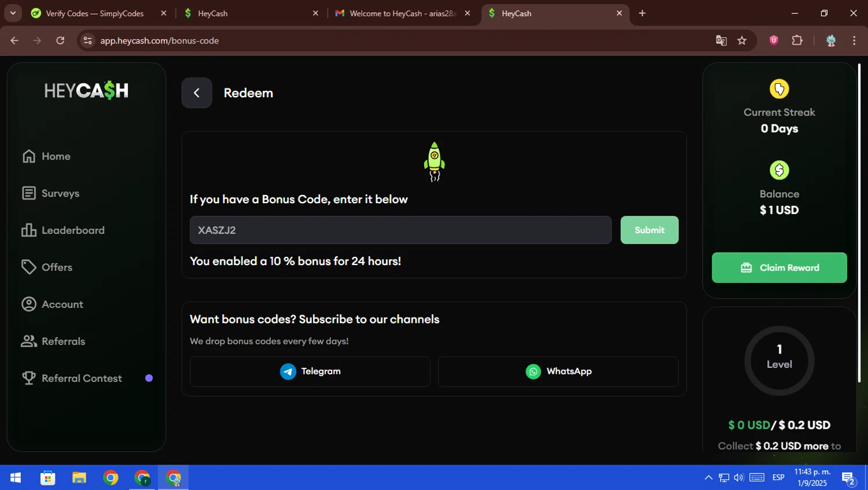The image size is (868, 490).
Task: Open a new browser tab
Action: click(x=642, y=13)
